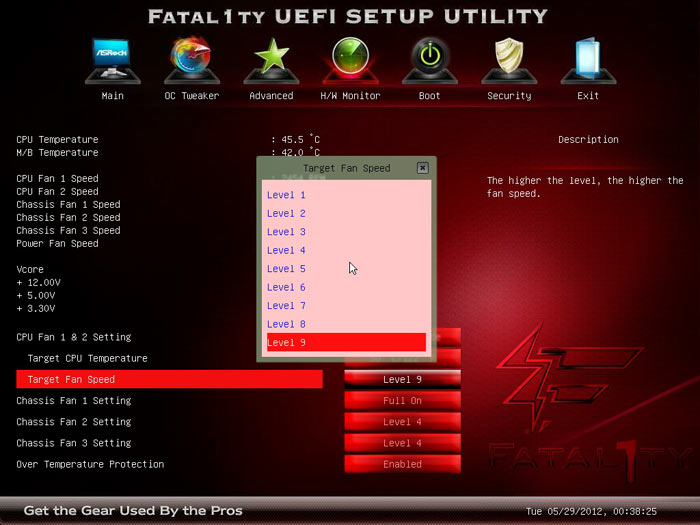The width and height of the screenshot is (700, 525).
Task: Select Level 3 in fan speed list
Action: click(346, 232)
